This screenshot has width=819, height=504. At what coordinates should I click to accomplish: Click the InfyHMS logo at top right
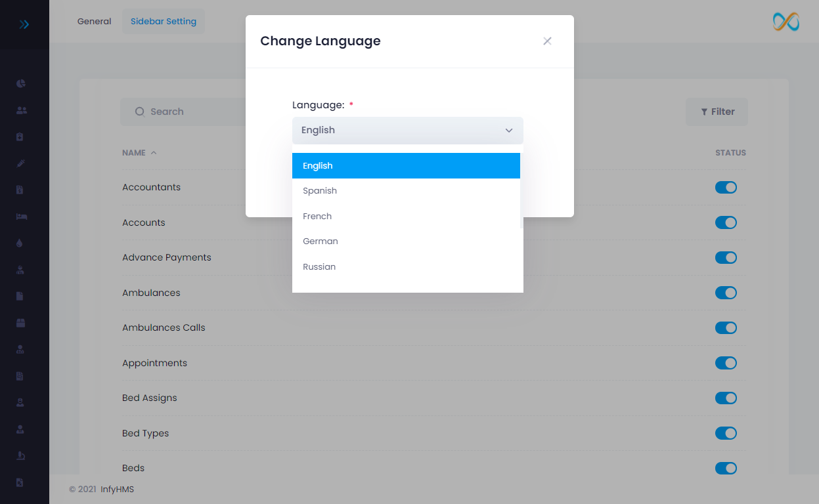point(786,22)
